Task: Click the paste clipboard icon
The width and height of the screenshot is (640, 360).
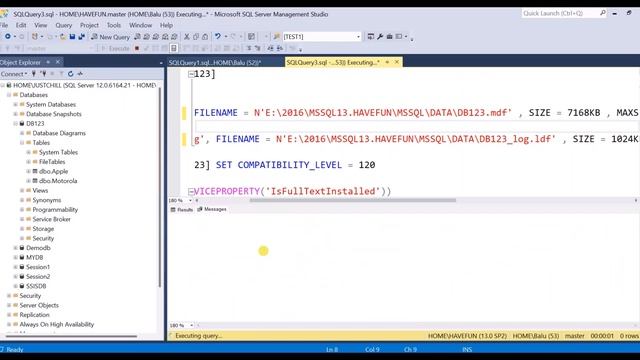Action: tap(205, 37)
